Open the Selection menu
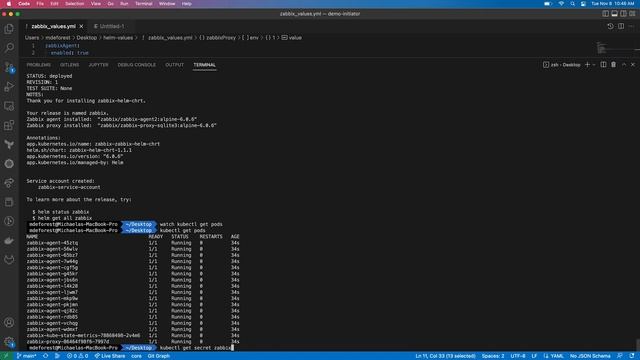This screenshot has width=640, height=360. coord(75,4)
